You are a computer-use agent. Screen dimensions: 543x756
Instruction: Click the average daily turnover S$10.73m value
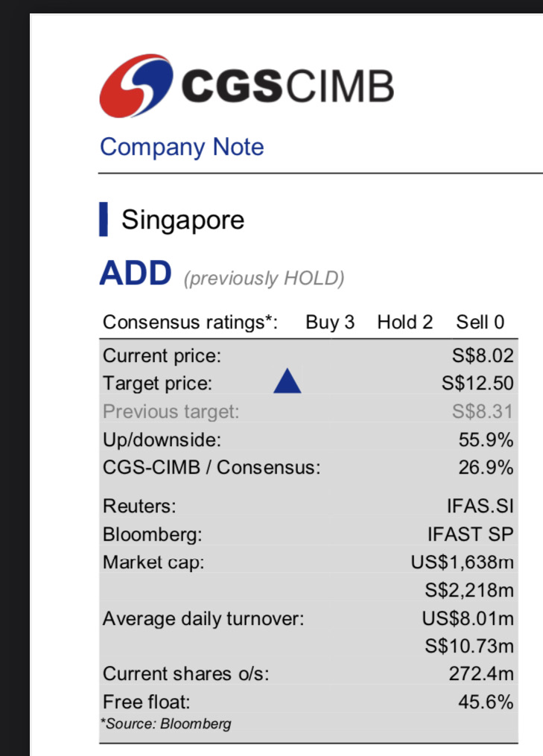[469, 646]
